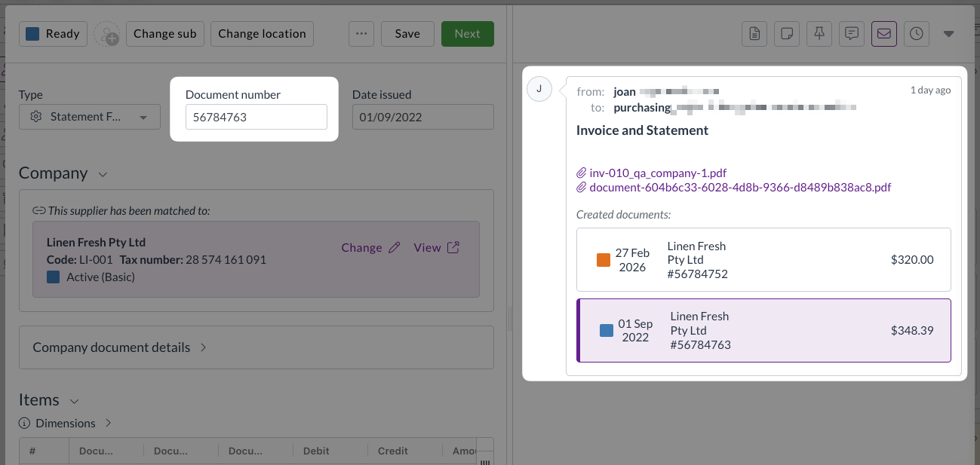Screen dimensions: 980x465
Task: Open the history clock panel
Action: (x=916, y=34)
